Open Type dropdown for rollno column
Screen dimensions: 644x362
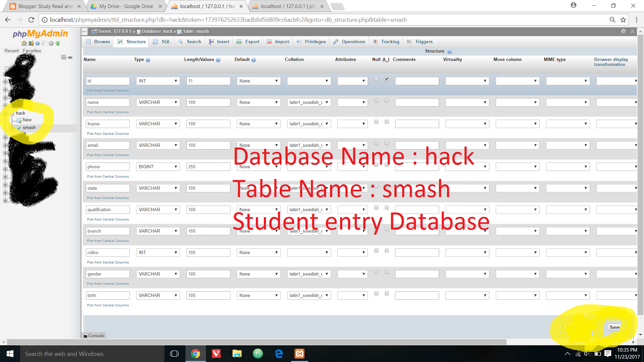(x=158, y=253)
